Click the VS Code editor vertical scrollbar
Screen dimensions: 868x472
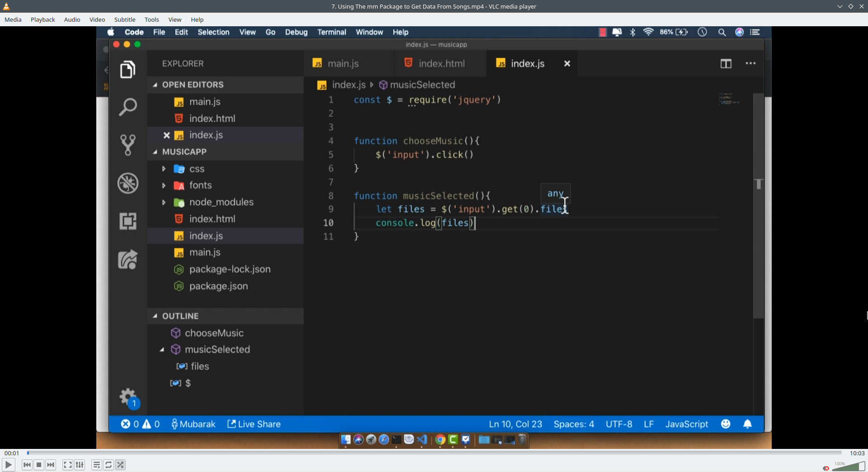[759, 206]
